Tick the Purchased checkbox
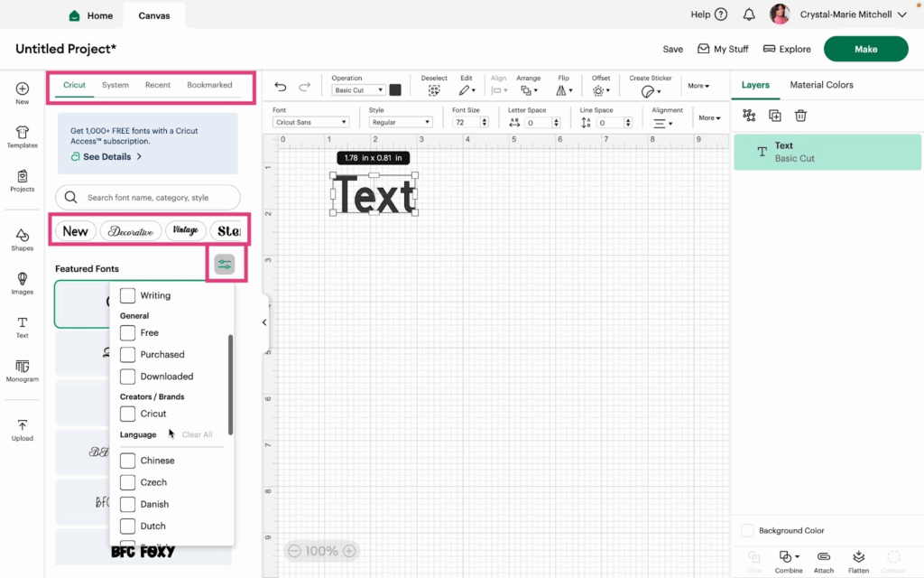Viewport: 924px width, 578px height. [x=127, y=354]
